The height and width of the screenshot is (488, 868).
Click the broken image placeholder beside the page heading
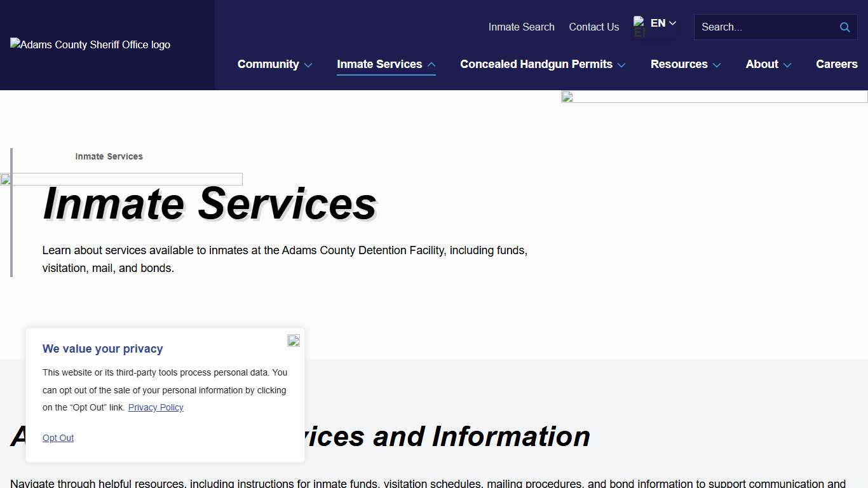(x=5, y=179)
